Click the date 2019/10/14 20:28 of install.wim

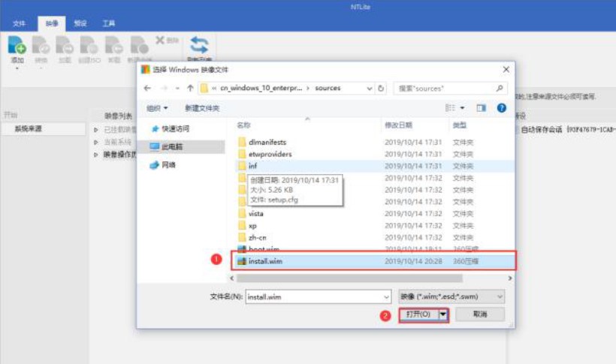coord(413,261)
